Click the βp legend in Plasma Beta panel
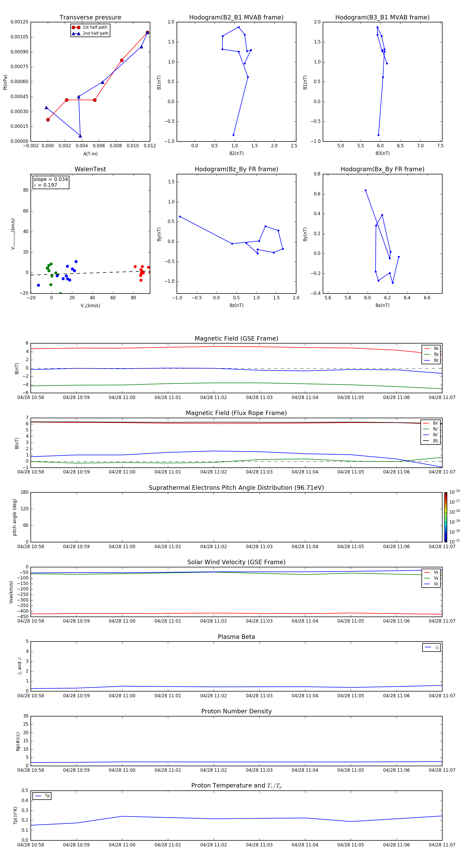This screenshot has width=473, height=868. 431,647
